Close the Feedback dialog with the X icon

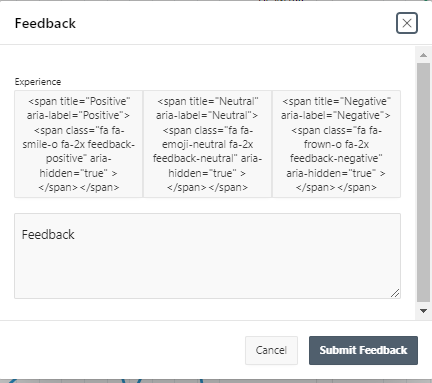(x=407, y=23)
